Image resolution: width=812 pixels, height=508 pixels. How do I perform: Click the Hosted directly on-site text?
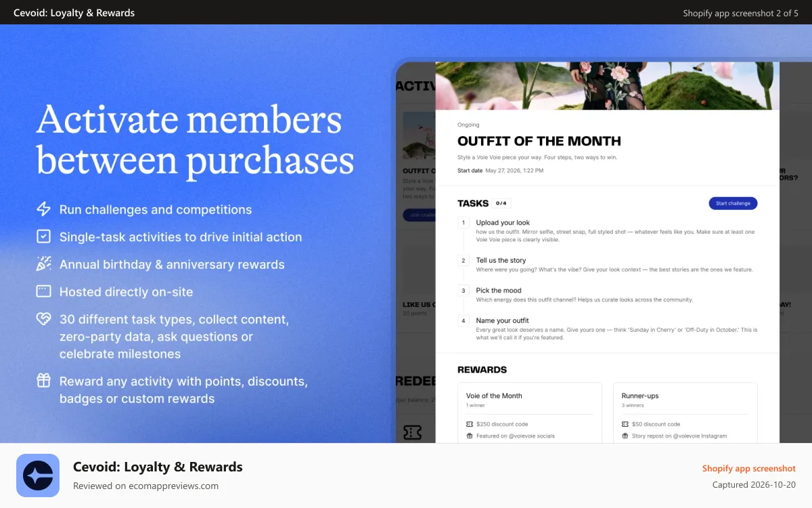127,292
